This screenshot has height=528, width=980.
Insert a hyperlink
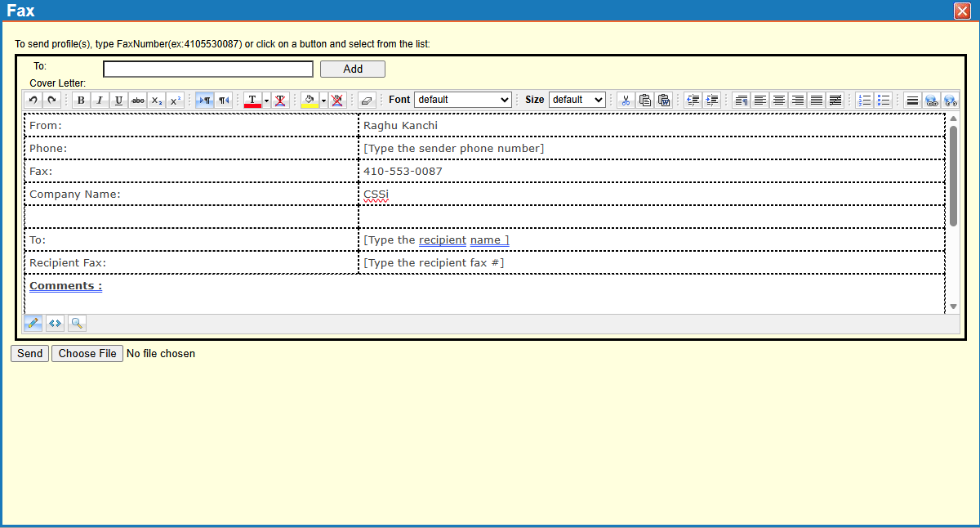click(931, 100)
